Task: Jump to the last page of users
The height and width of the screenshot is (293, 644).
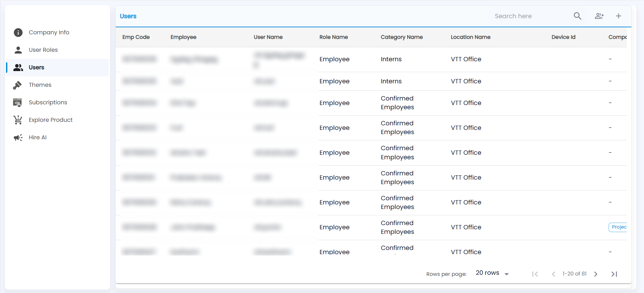Action: coord(614,274)
